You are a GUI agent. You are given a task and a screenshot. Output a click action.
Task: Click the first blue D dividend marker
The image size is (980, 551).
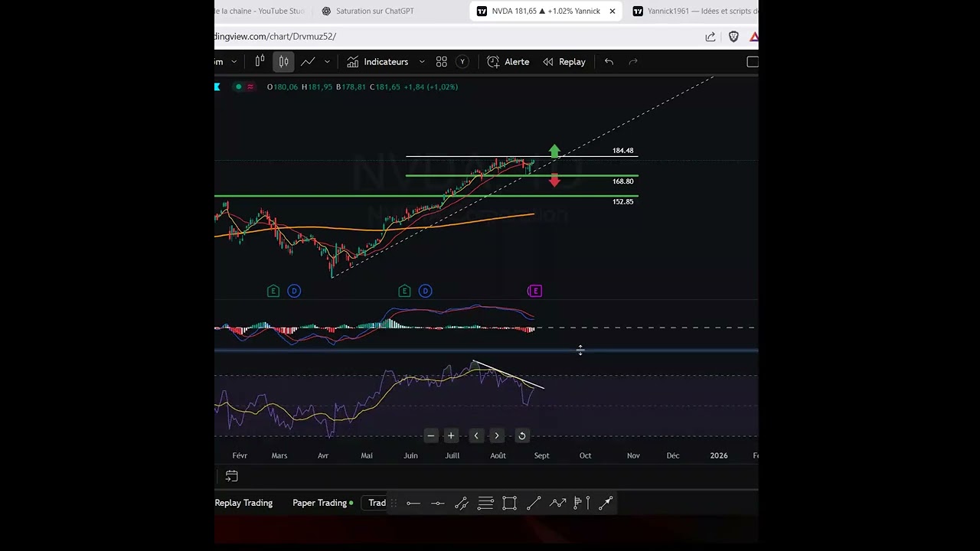294,291
